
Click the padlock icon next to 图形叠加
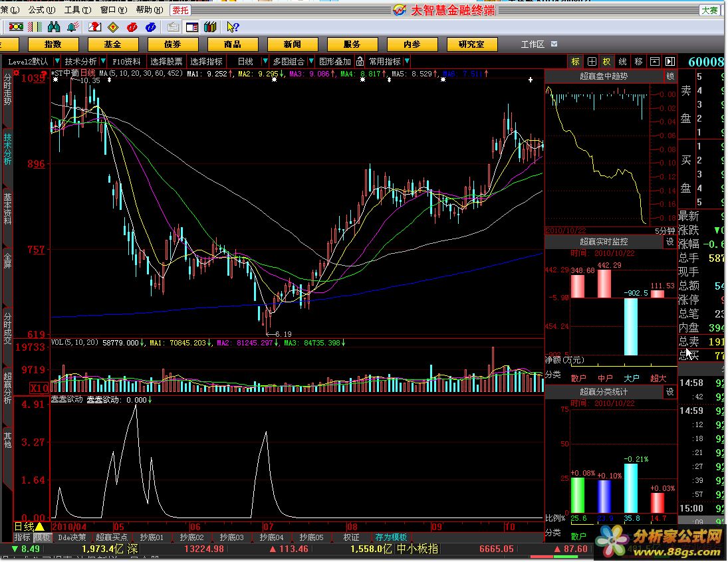[360, 61]
